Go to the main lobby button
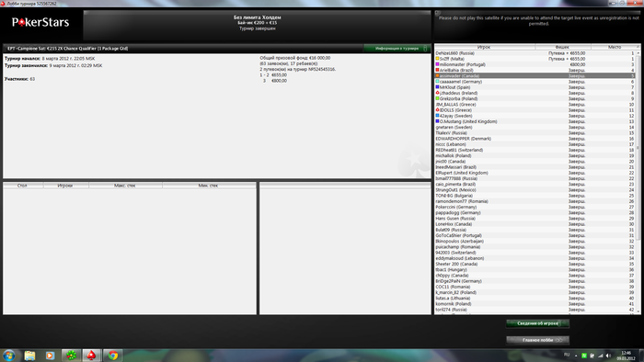The image size is (644, 362). [537, 340]
